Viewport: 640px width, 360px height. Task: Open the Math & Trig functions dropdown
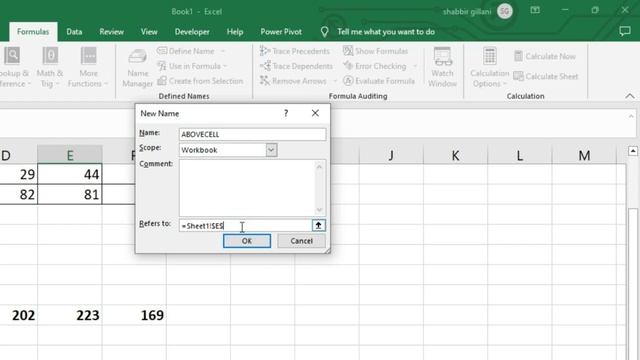tap(50, 68)
